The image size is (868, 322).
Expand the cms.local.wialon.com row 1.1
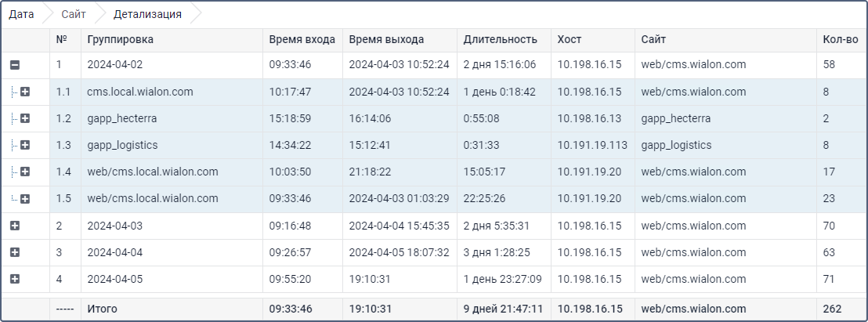pyautogui.click(x=25, y=92)
